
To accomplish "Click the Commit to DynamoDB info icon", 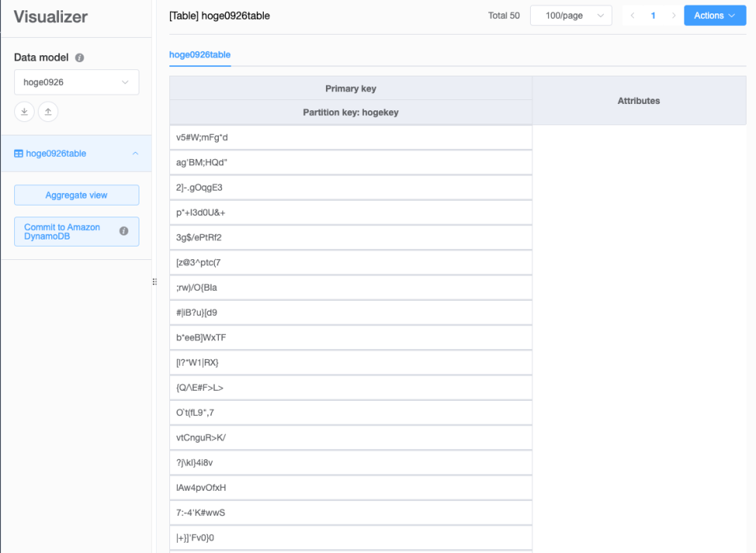I will coord(124,232).
